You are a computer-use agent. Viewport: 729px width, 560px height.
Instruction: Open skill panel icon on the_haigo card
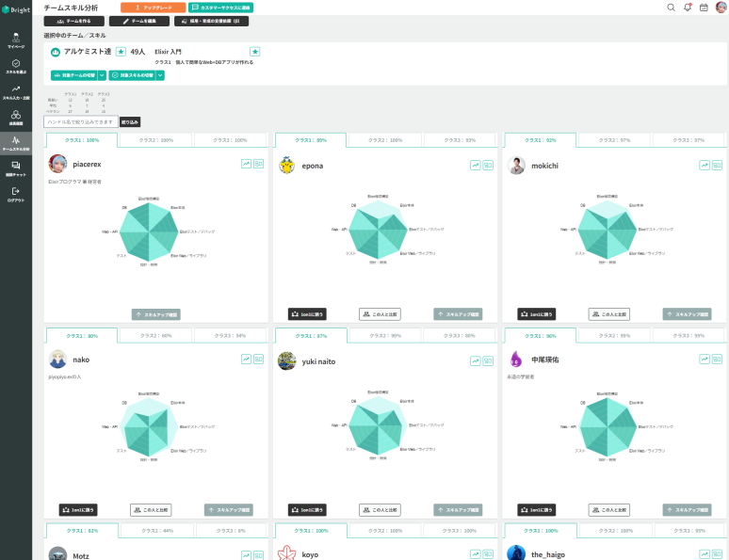tap(717, 554)
